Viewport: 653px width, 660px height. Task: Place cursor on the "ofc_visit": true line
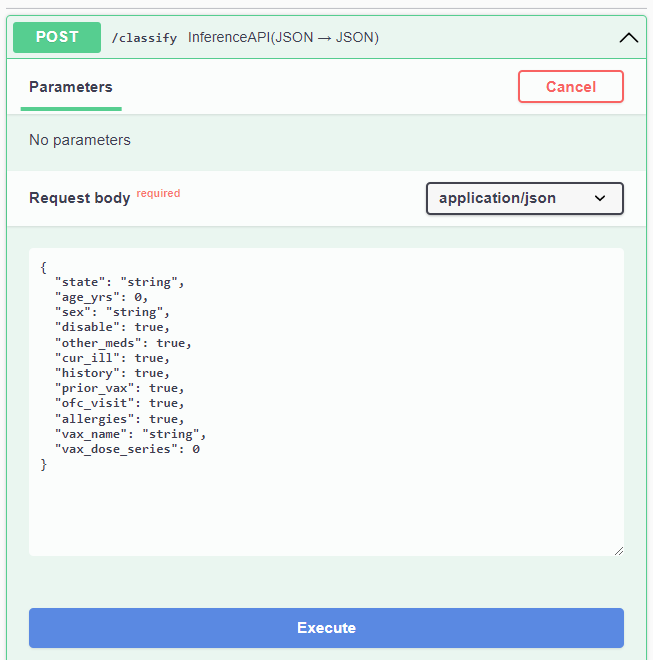pos(120,403)
